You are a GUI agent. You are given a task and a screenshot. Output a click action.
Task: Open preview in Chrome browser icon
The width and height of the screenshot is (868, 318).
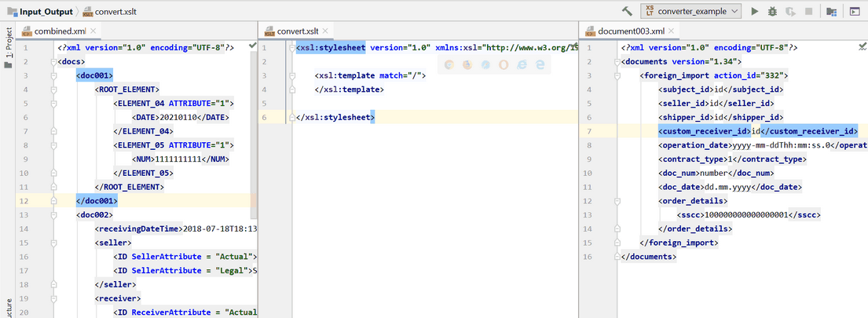(x=449, y=66)
